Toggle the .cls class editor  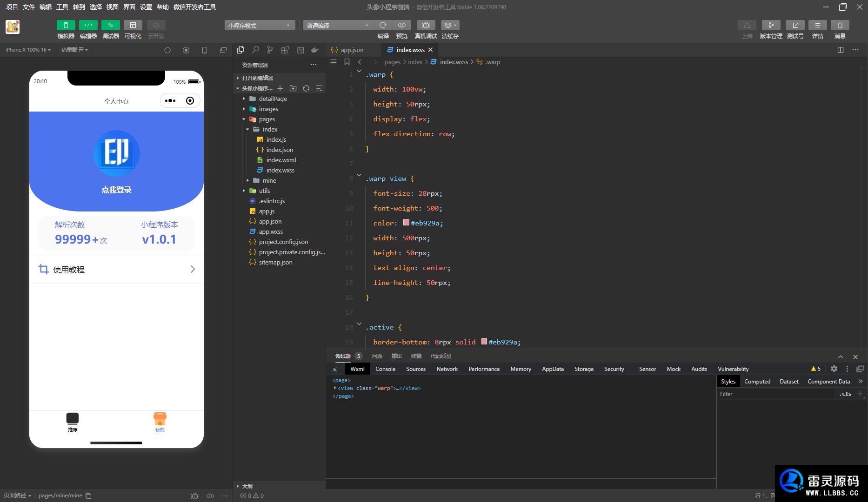845,394
